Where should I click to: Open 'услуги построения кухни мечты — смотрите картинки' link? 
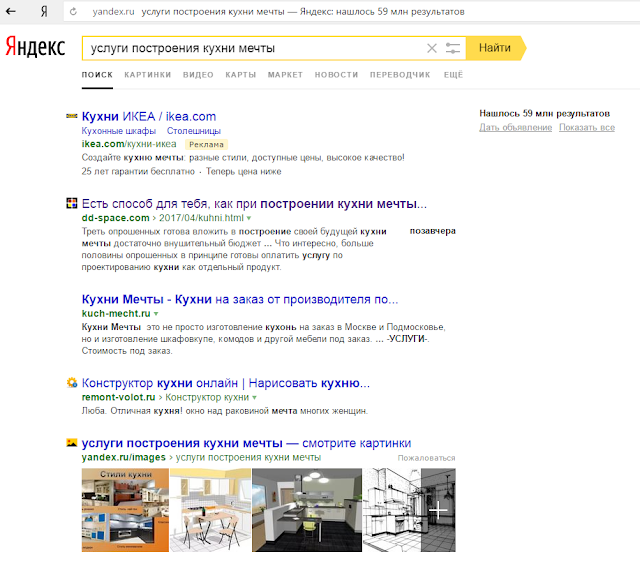pos(246,443)
